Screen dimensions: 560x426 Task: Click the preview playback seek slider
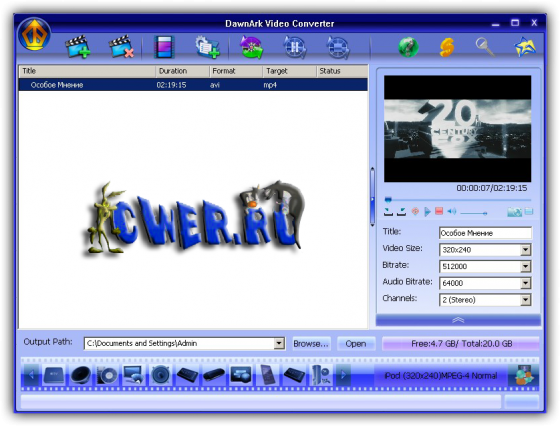[x=458, y=200]
